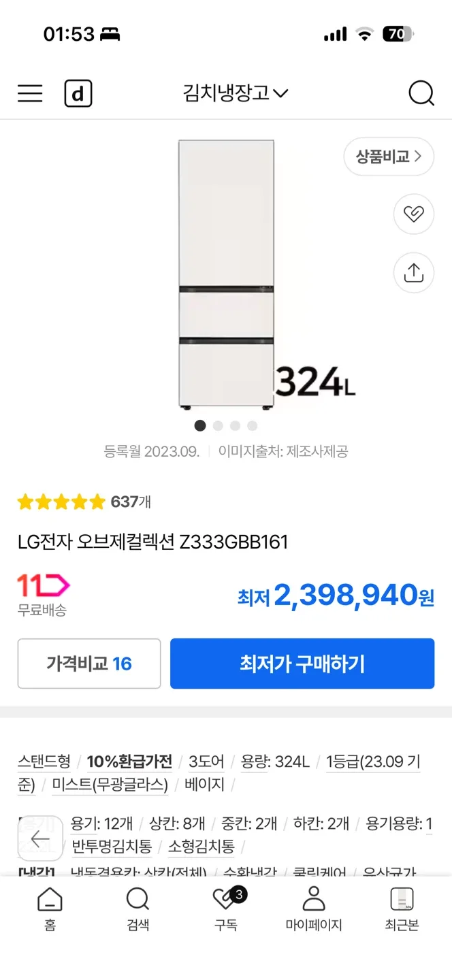Tap the 11st seller logo
The height and width of the screenshot is (980, 452).
tap(44, 586)
